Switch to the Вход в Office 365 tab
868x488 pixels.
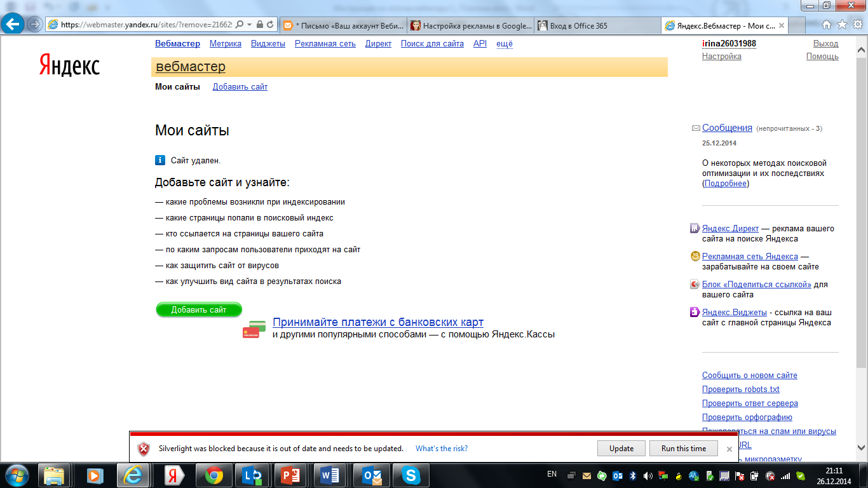coord(597,25)
